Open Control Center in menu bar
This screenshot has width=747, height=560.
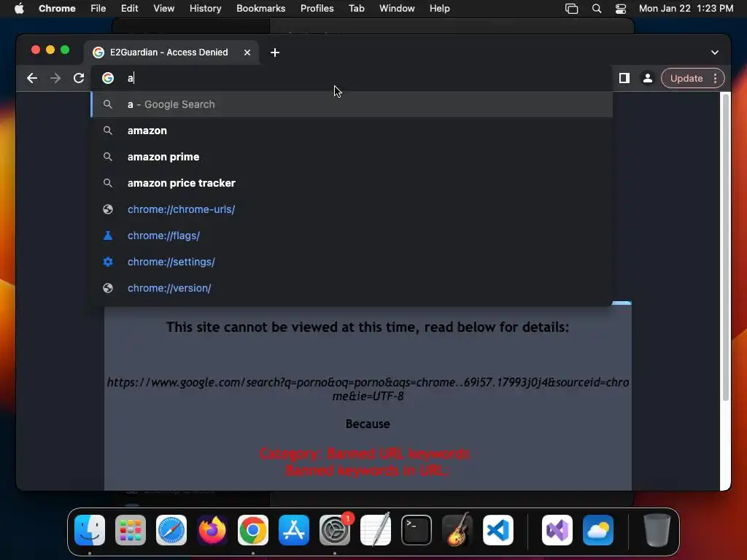pos(621,9)
